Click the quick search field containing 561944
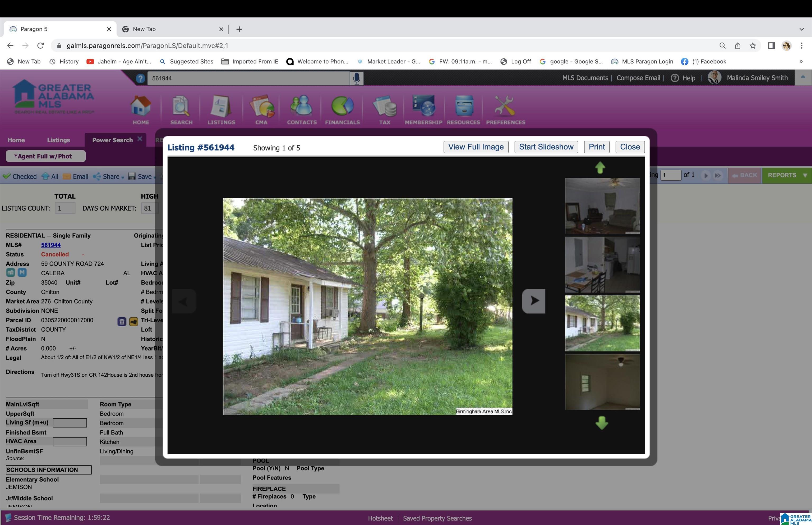This screenshot has width=812, height=525. (248, 78)
